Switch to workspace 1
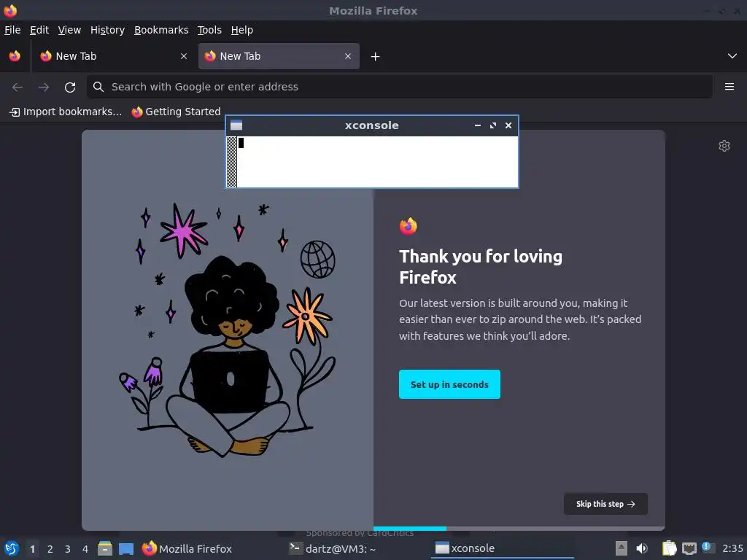747x560 pixels. click(32, 549)
